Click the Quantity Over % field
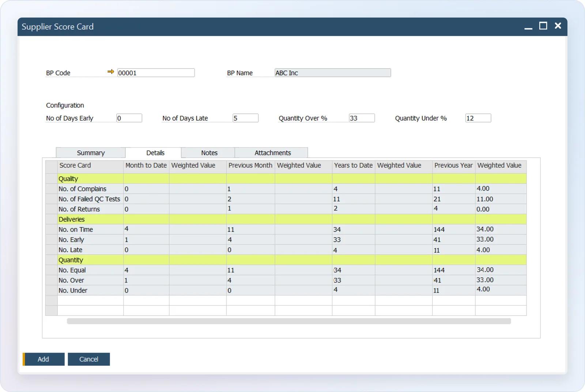 (x=362, y=118)
